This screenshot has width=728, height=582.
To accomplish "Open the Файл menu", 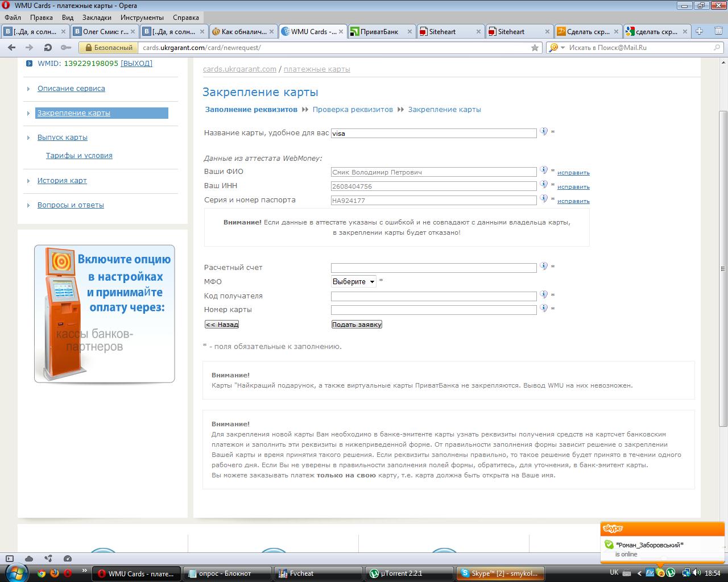I will [13, 18].
